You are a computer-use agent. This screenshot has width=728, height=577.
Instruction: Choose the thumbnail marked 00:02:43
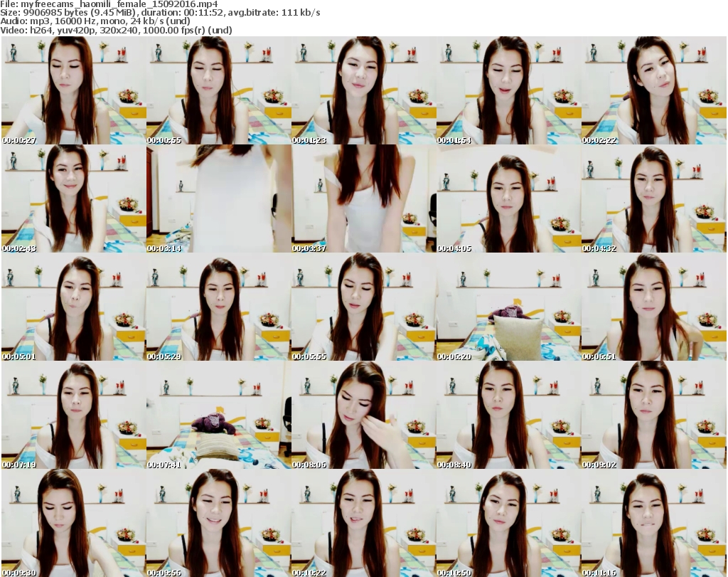click(73, 198)
